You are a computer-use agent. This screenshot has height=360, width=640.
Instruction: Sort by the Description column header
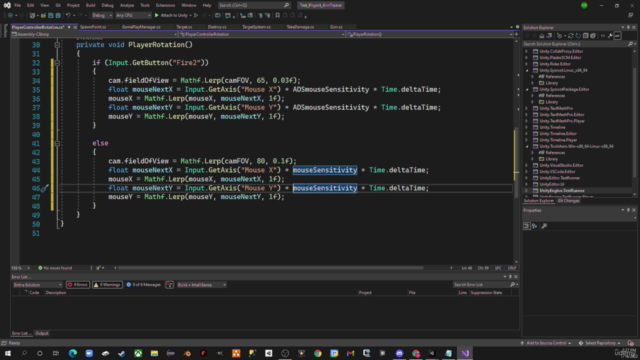(56, 293)
